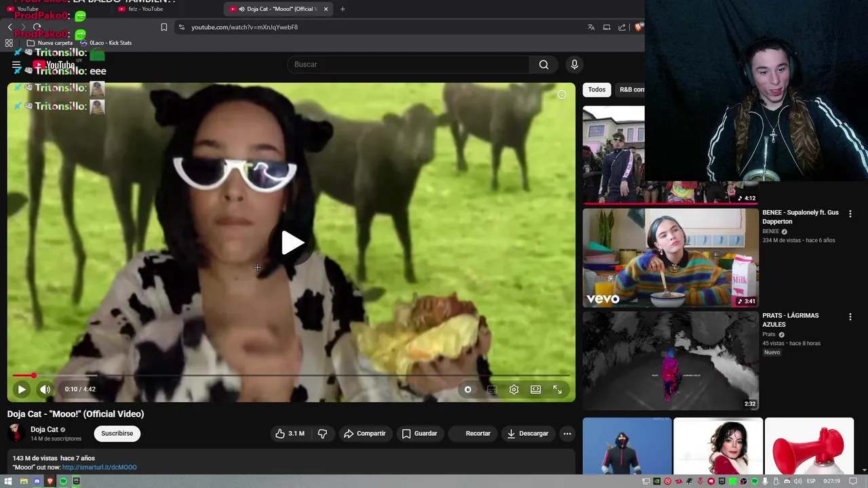Open the PRATS LÁGRIMAS AZULES video thumbnail
Viewport: 868px width, 488px height.
pos(671,361)
